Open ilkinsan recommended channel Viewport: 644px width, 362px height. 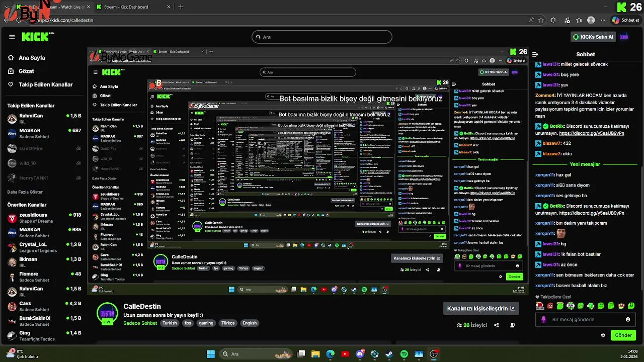coord(44,262)
